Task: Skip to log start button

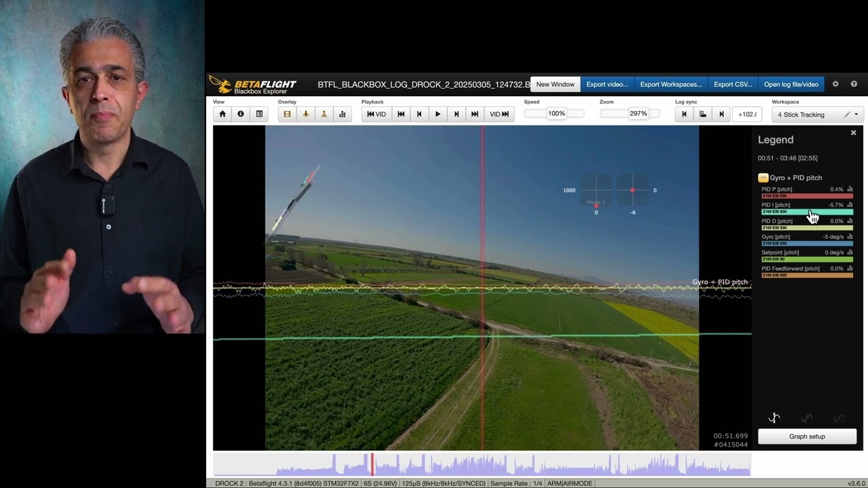Action: (x=401, y=114)
